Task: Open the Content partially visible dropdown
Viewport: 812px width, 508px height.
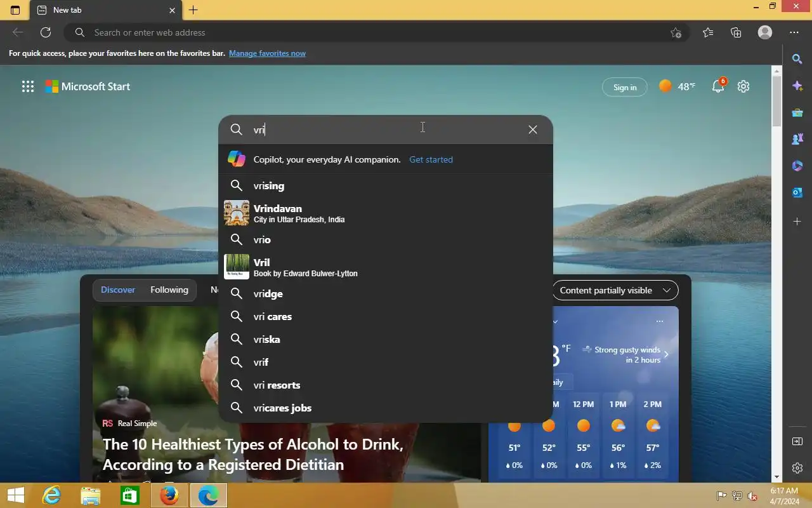Action: click(x=615, y=290)
